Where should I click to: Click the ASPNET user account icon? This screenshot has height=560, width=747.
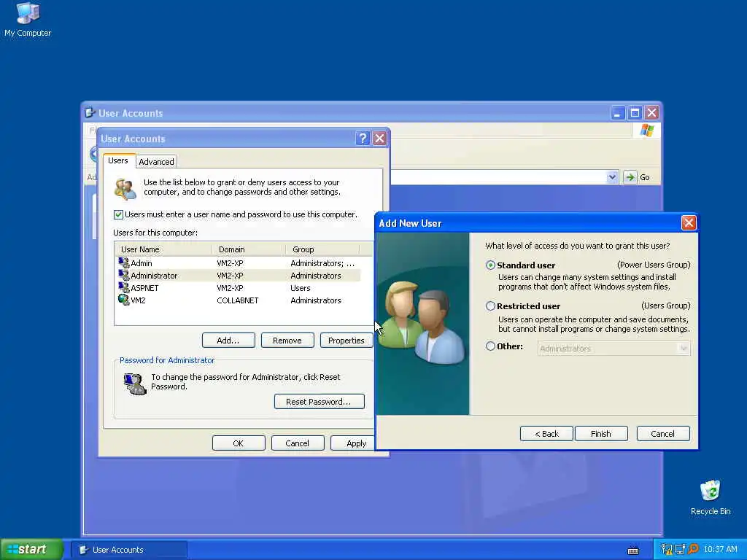[x=124, y=287]
